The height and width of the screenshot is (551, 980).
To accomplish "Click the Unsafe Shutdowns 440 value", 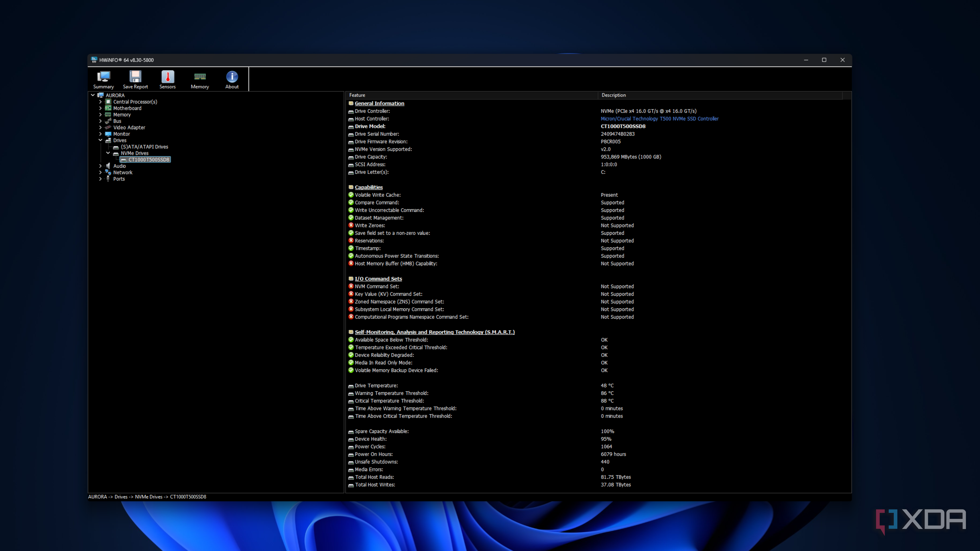I will click(604, 462).
